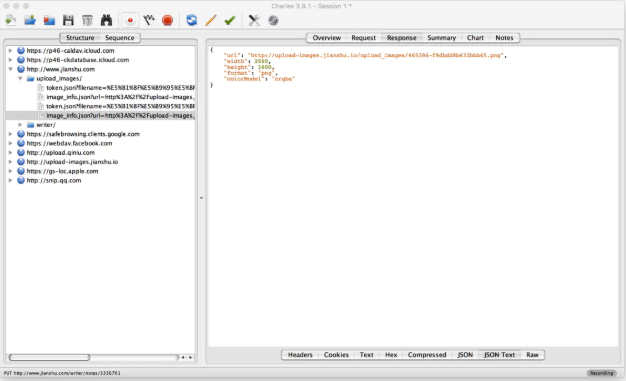Expand https://safebrowsing.clients.google.com host node

click(x=10, y=134)
